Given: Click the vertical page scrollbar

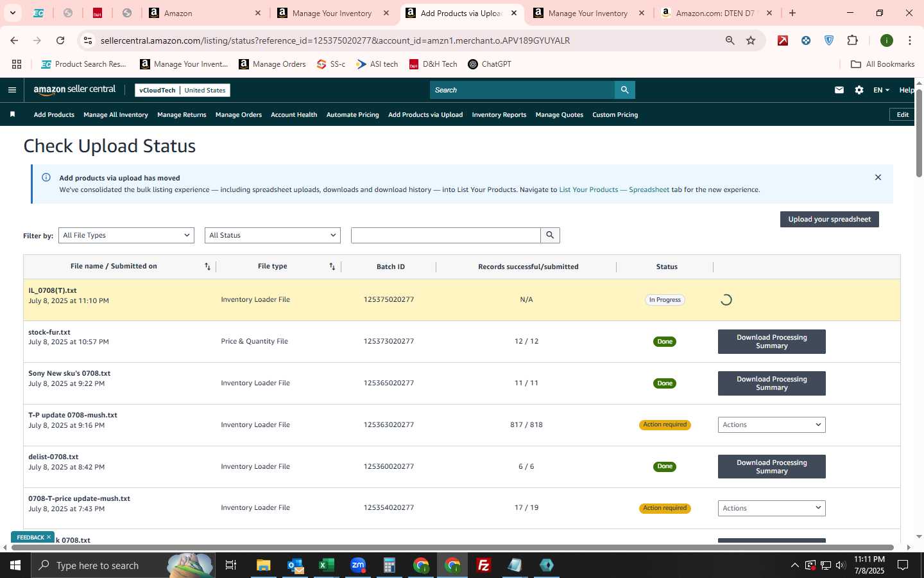Looking at the screenshot, I should coord(919,132).
